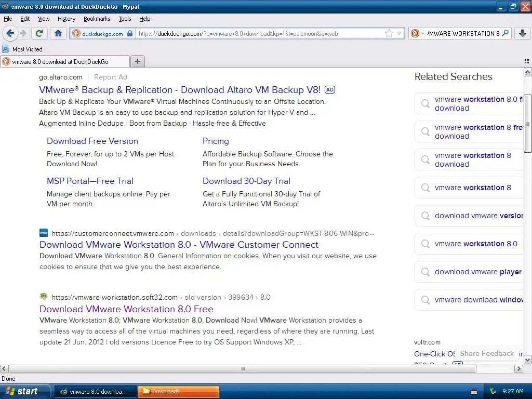Open the Help menu
This screenshot has width=532, height=399.
tap(144, 19)
